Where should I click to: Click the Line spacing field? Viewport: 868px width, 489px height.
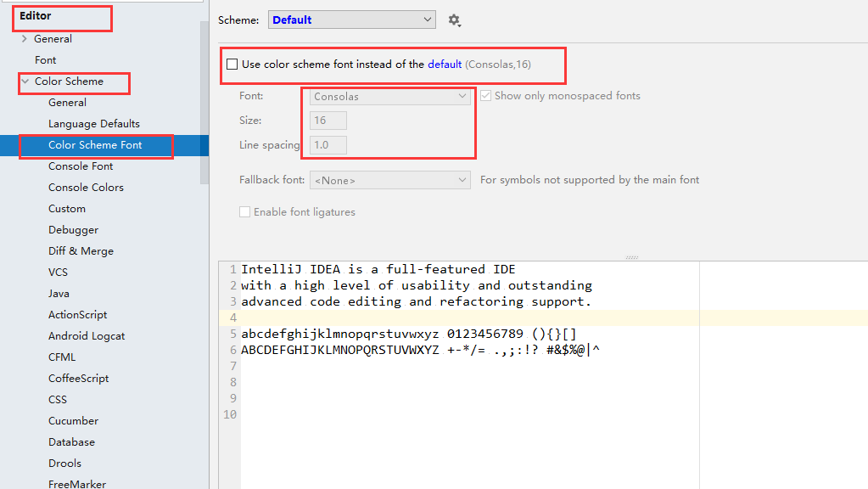[328, 145]
